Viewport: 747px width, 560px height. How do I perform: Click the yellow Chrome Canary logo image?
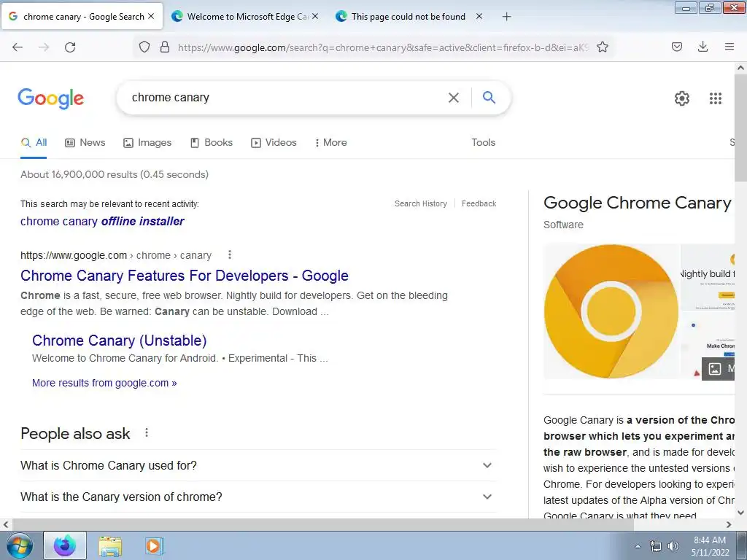(x=611, y=312)
